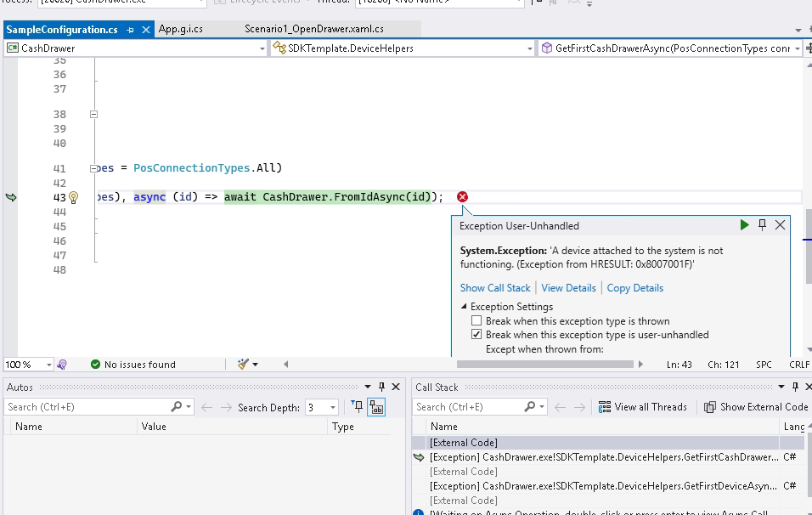Viewport: 812px width, 515px height.
Task: Close the SampleConfiguration.cs tab
Action: 146,30
